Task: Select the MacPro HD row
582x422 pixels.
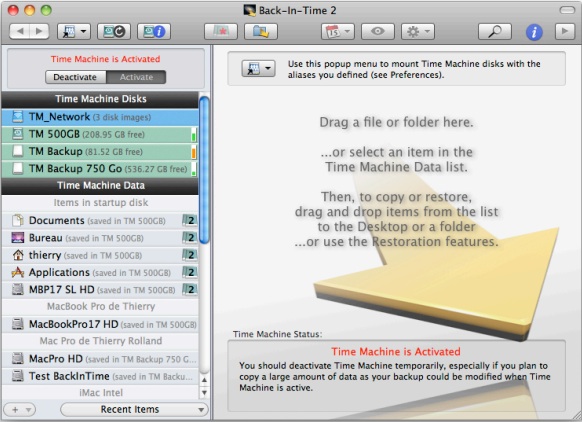Action: (100, 359)
